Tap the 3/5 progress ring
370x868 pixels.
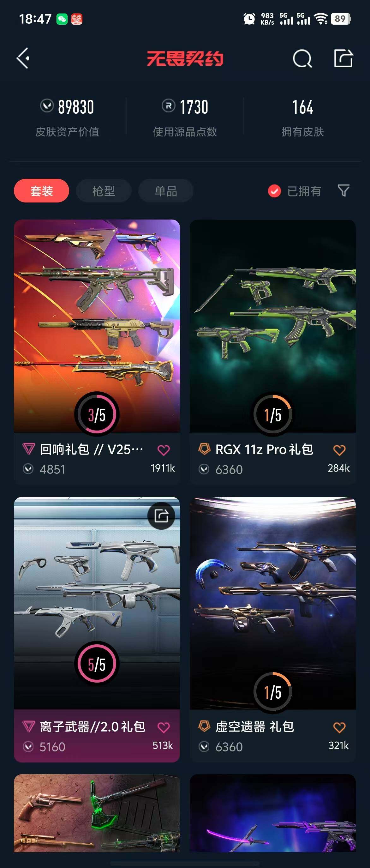[x=97, y=414]
